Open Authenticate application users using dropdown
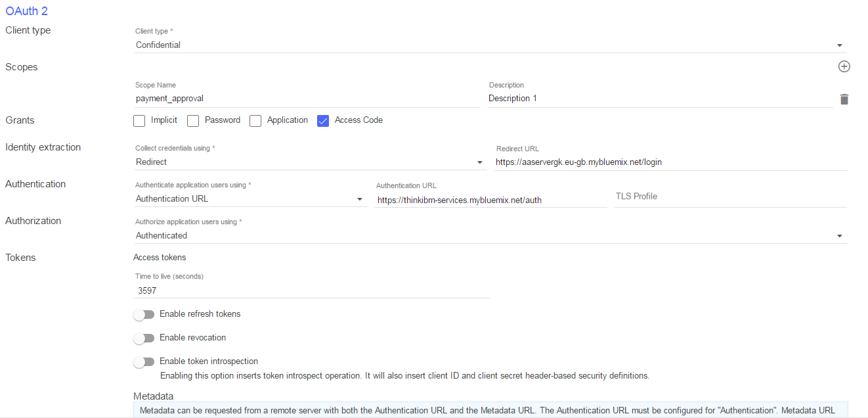The image size is (868, 418). click(251, 199)
